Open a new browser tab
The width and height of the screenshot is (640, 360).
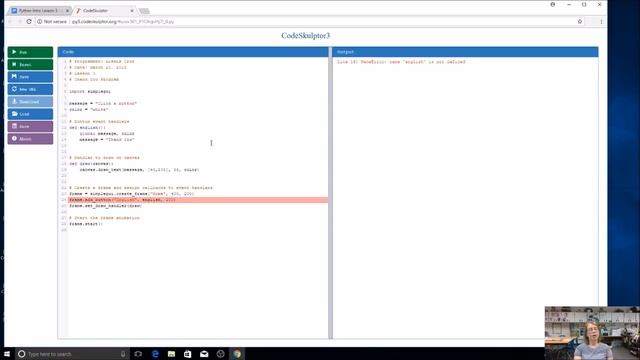coord(144,11)
